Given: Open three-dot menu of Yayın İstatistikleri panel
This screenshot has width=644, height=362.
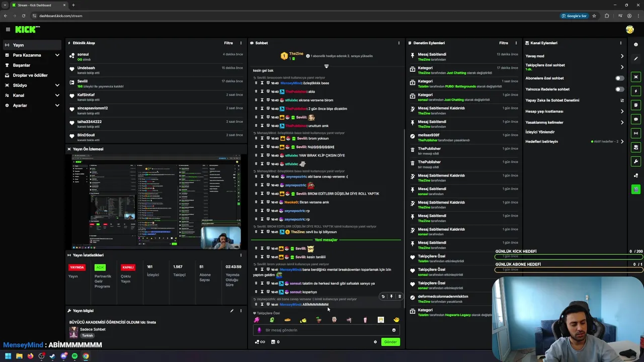Looking at the screenshot, I should coord(240,255).
